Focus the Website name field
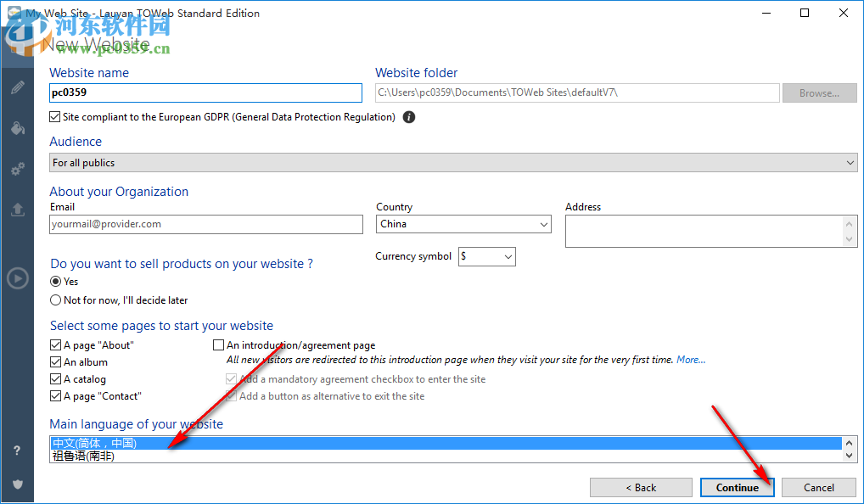Screen dimensions: 864x504 205,92
